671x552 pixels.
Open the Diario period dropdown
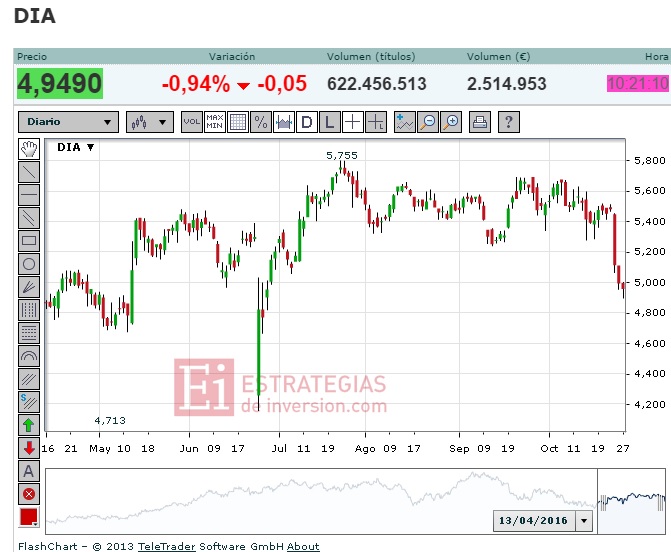click(68, 122)
